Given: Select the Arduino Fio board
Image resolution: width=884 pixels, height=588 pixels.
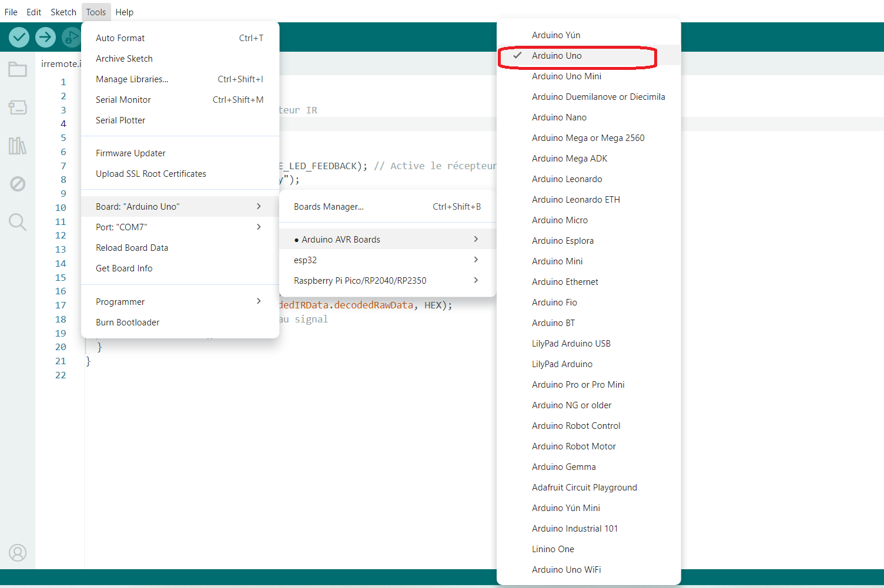Looking at the screenshot, I should (x=589, y=303).
